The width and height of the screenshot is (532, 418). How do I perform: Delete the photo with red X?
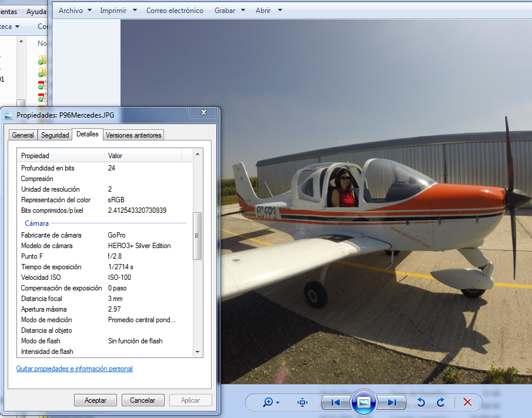467,402
